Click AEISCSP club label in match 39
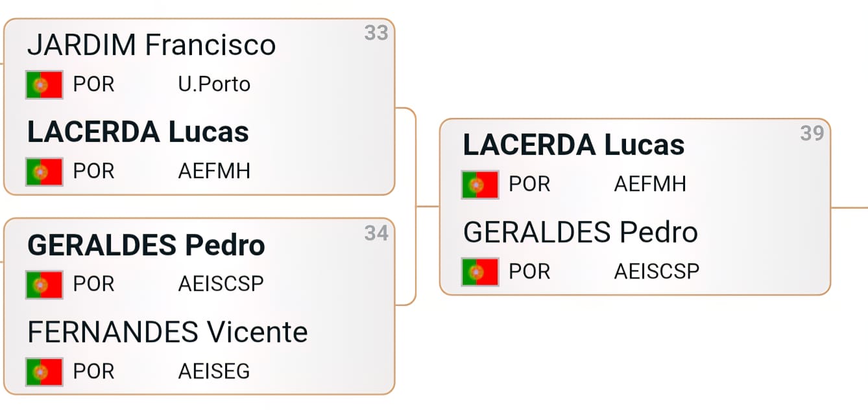The width and height of the screenshot is (868, 416). [x=657, y=272]
